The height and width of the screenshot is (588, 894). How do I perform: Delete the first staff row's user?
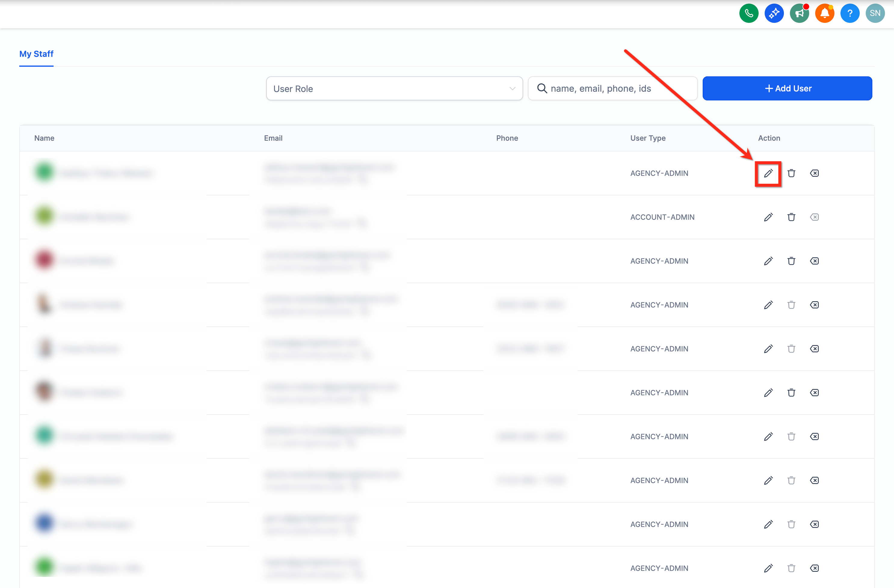click(791, 173)
